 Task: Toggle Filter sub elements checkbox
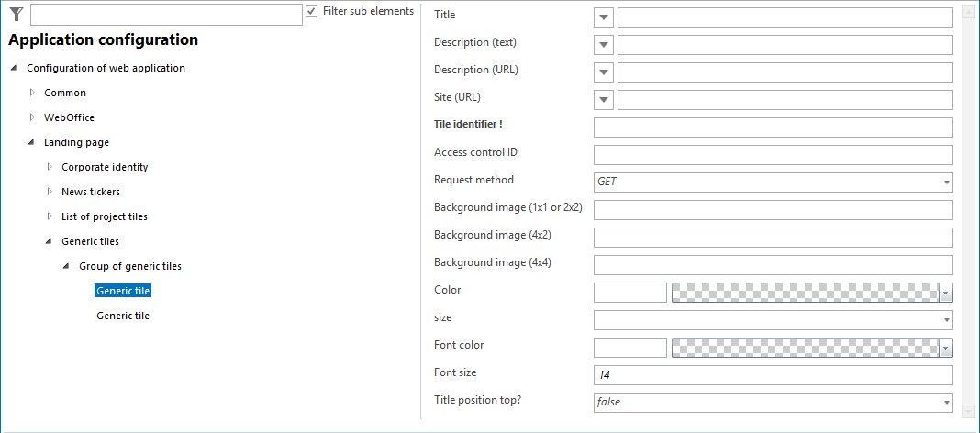[x=312, y=11]
